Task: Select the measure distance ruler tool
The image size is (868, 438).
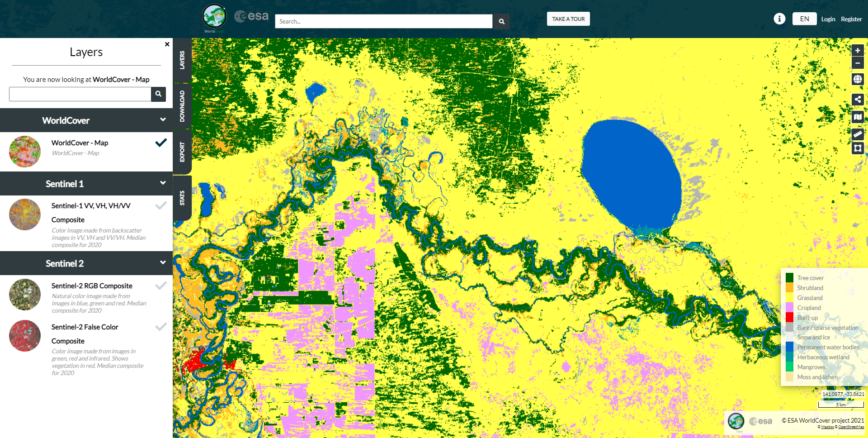Action: (858, 134)
